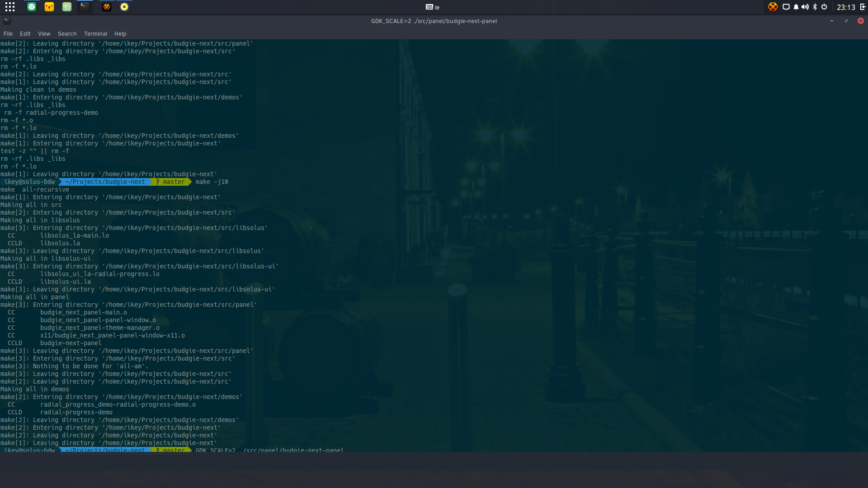Minimize the terminal window
This screenshot has height=488, width=868.
(832, 21)
